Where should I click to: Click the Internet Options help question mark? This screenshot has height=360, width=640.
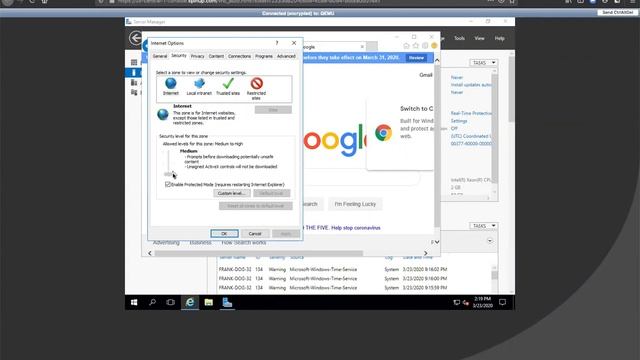[x=277, y=43]
